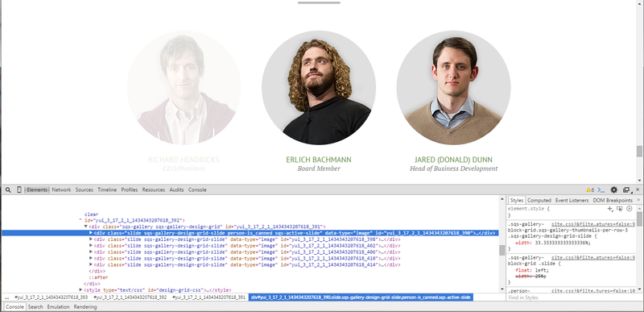
Task: Expand the style design-grid-css node
Action: tap(80, 289)
